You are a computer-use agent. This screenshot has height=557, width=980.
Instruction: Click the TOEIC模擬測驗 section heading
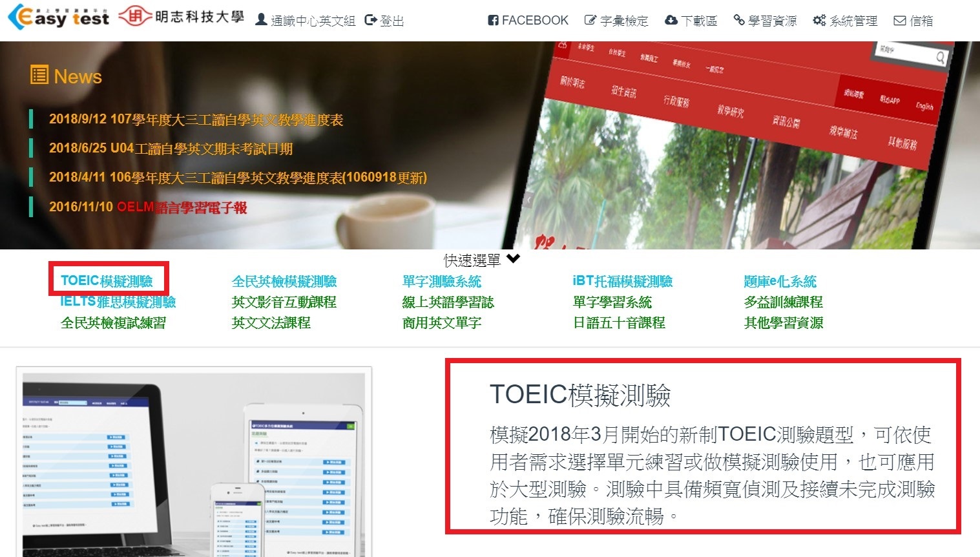[580, 394]
